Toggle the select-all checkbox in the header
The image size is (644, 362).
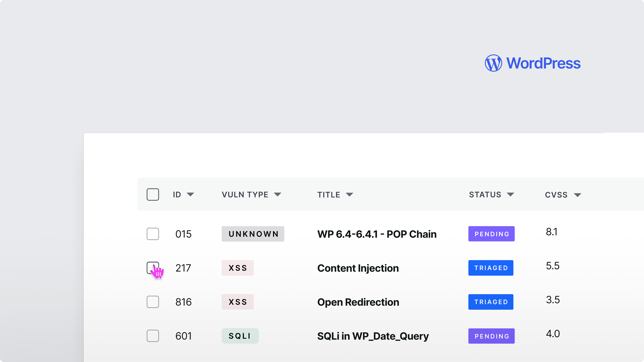point(153,195)
